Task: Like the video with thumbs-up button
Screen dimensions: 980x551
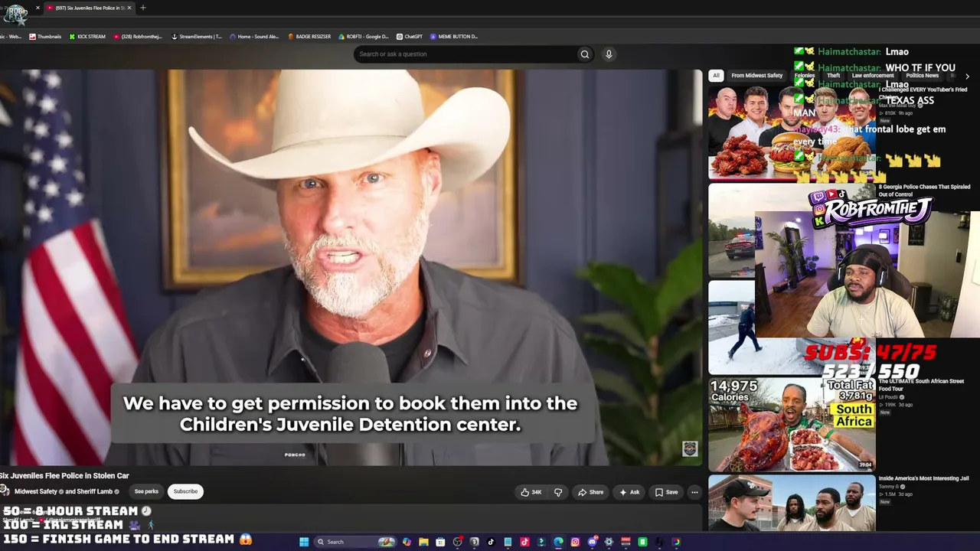Action: [531, 492]
